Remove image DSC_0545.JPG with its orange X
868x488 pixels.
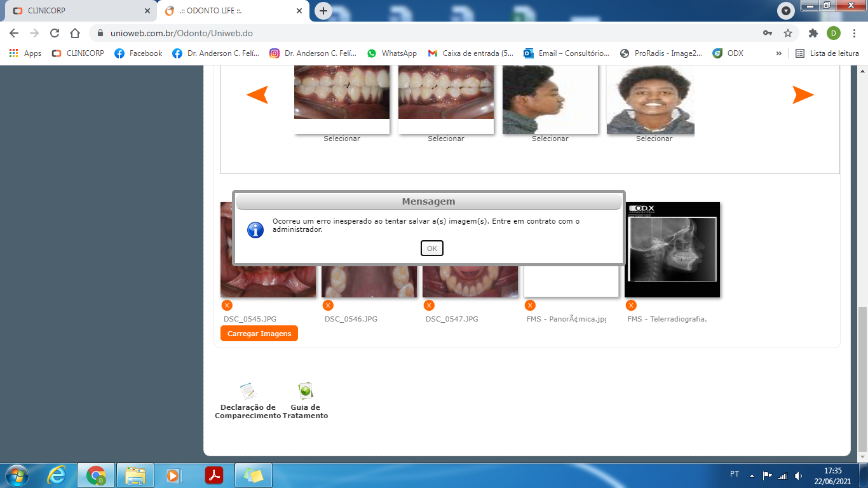click(x=227, y=306)
